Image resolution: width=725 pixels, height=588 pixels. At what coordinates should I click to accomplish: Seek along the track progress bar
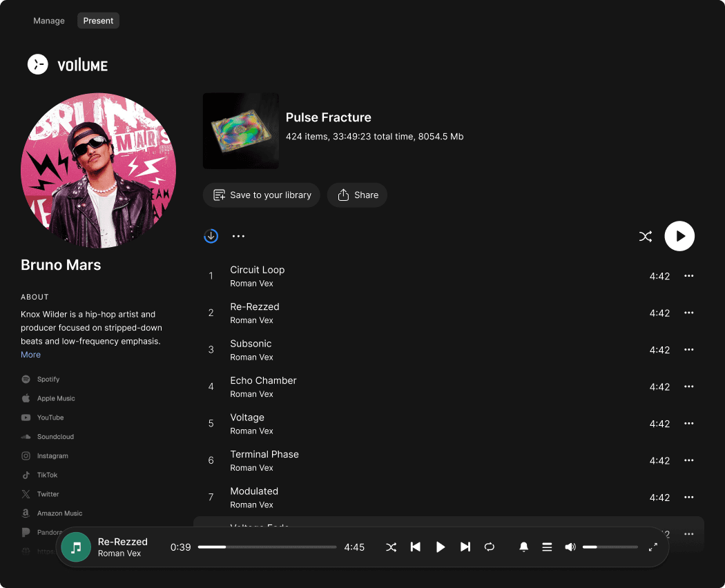(x=267, y=547)
